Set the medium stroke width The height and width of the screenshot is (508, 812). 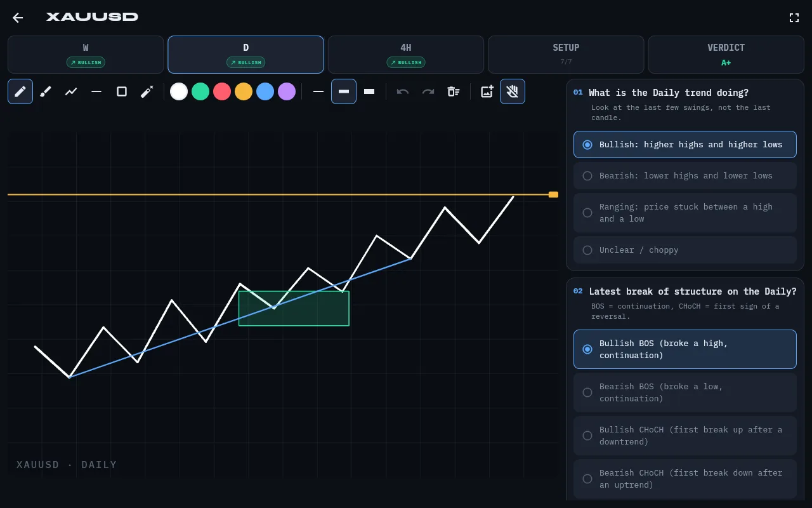(x=344, y=91)
